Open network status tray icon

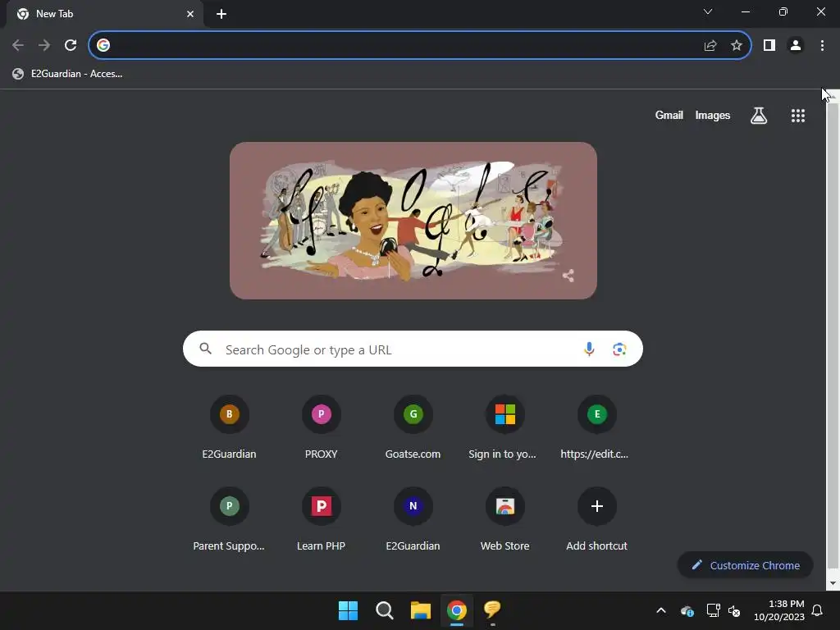(x=713, y=610)
